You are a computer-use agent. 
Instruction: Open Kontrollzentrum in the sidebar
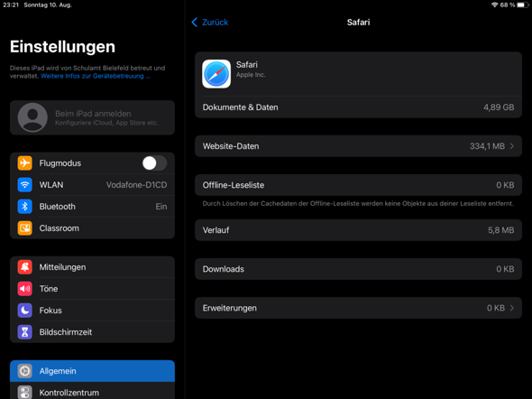coord(92,391)
